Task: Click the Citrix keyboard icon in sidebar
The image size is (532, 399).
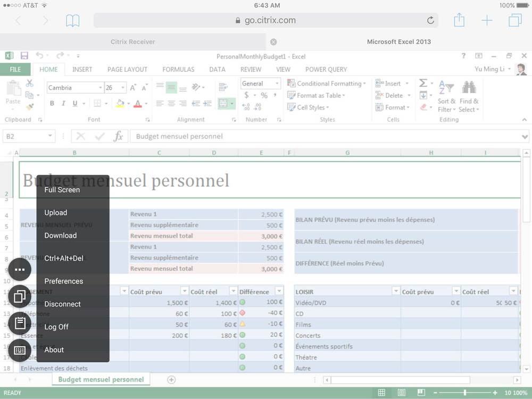Action: 20,350
